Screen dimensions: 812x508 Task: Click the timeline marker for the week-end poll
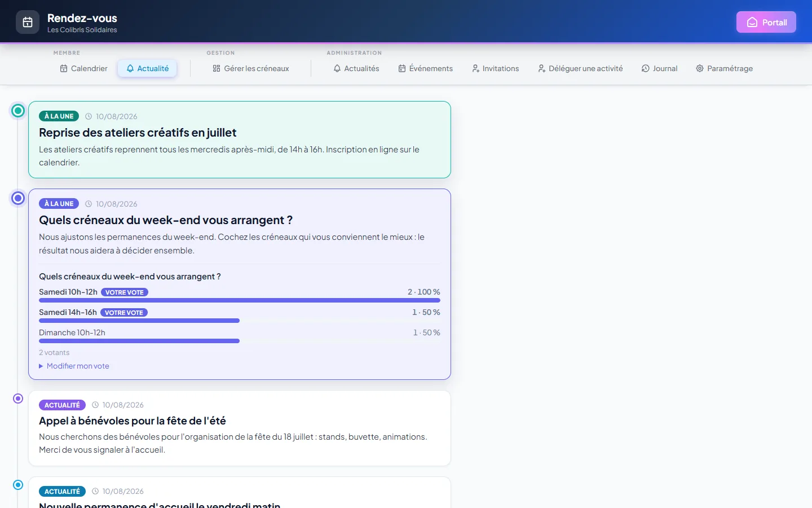18,198
